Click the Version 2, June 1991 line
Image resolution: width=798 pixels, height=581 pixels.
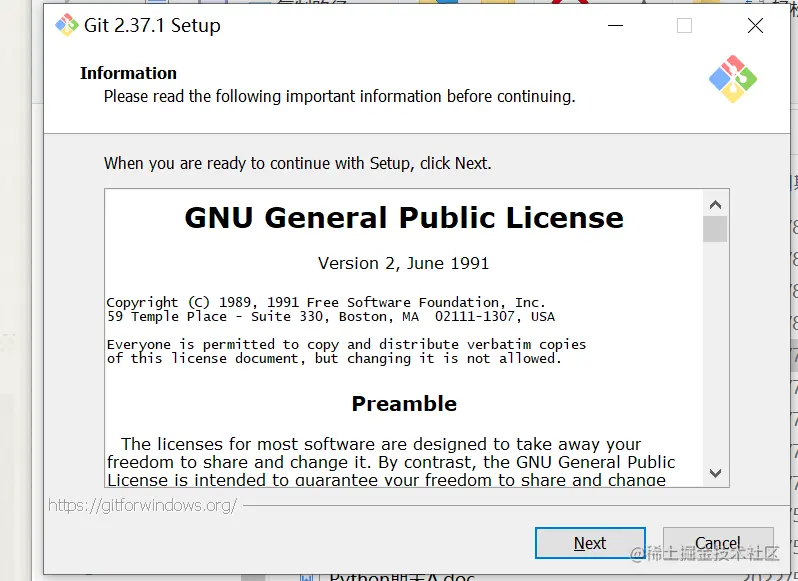tap(404, 263)
